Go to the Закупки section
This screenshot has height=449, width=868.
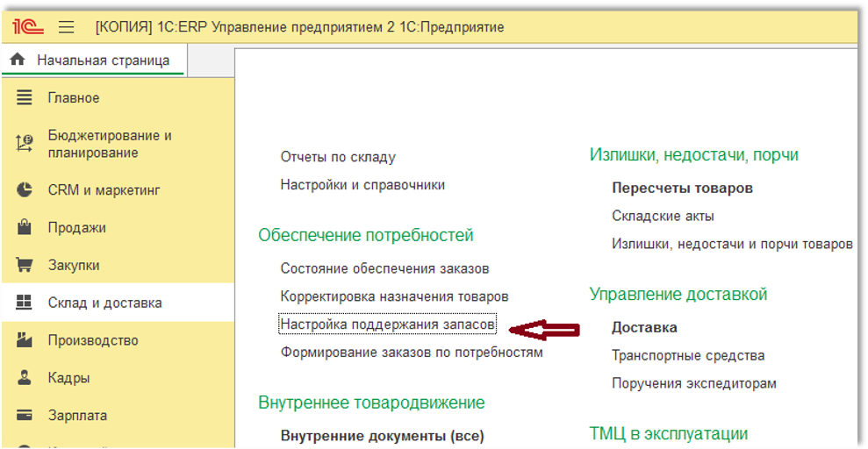tap(74, 266)
